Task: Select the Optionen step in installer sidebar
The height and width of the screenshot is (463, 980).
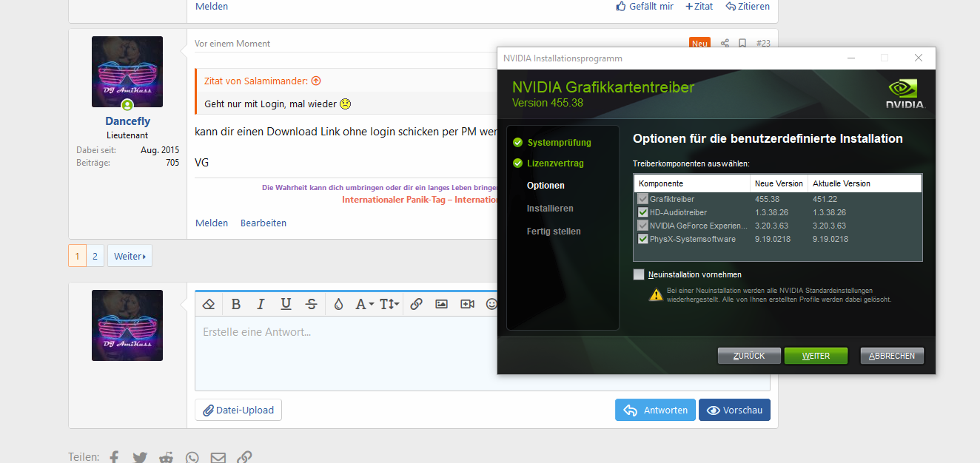Action: click(546, 186)
